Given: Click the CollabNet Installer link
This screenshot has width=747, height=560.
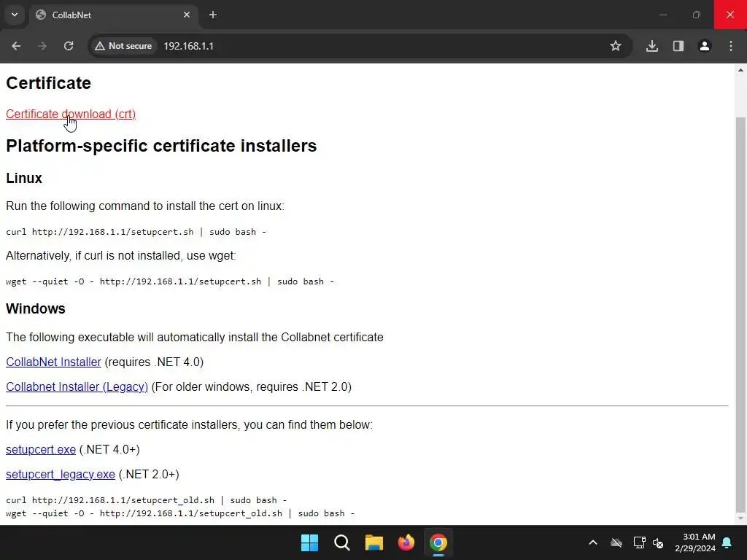Looking at the screenshot, I should (x=53, y=362).
